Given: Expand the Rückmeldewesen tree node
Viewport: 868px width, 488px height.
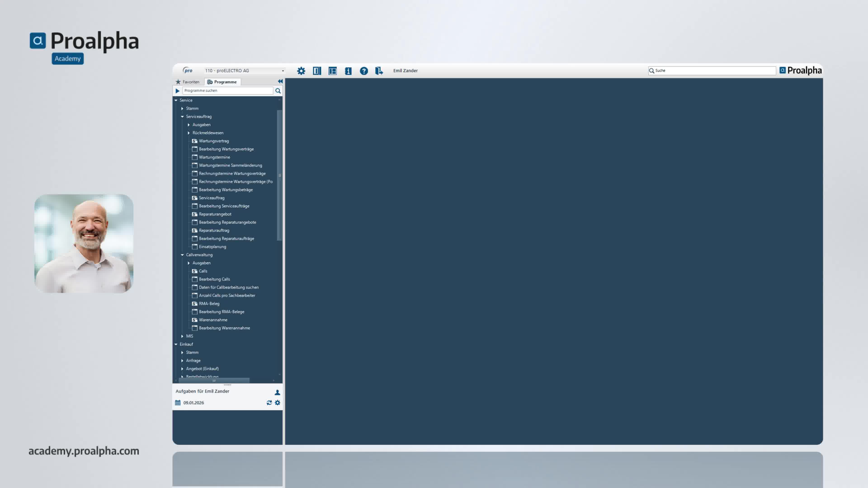Looking at the screenshot, I should click(189, 133).
